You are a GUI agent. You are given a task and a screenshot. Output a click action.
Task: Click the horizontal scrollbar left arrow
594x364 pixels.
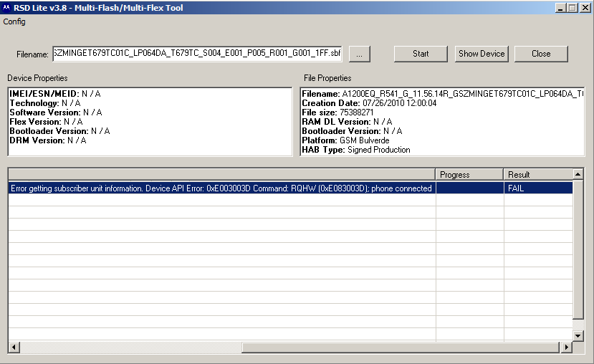(14, 347)
